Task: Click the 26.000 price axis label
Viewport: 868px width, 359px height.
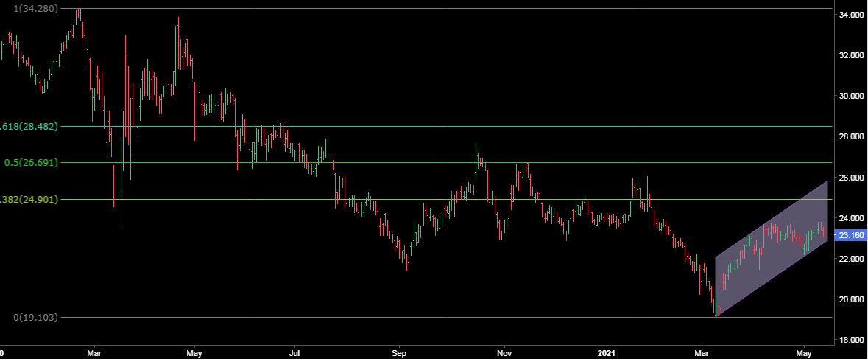Action: [851, 177]
